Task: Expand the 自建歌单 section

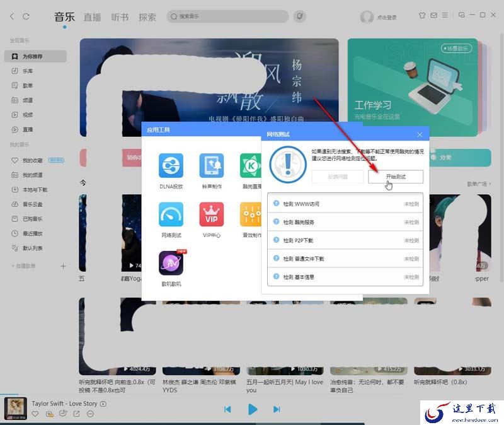Action: coord(23,266)
